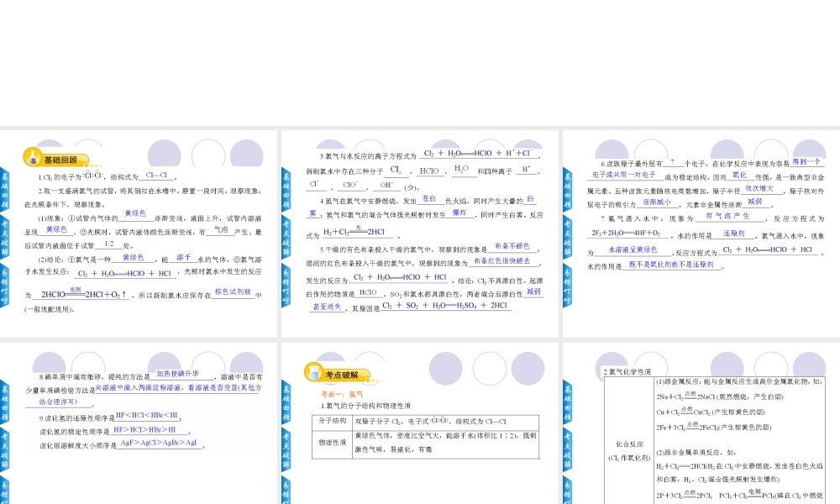Viewport: 840px width, 504px height.
Task: Open 基础回顾 side tab on second slide
Action: [286, 189]
